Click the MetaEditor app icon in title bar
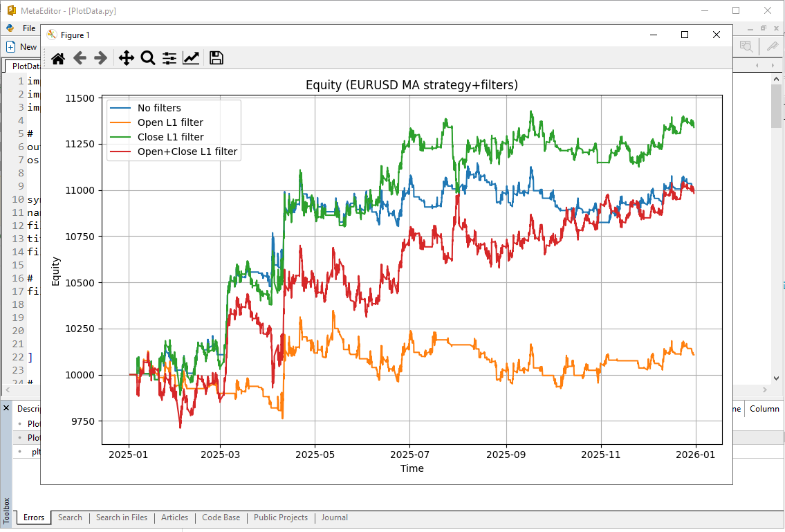The image size is (785, 532). [x=12, y=10]
